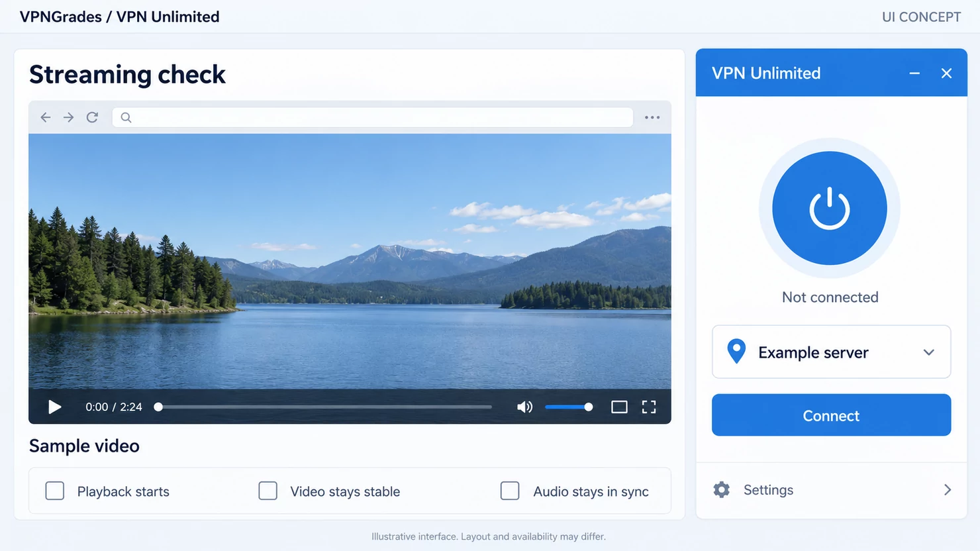The height and width of the screenshot is (551, 980).
Task: Click the browser address bar field
Action: click(x=373, y=117)
